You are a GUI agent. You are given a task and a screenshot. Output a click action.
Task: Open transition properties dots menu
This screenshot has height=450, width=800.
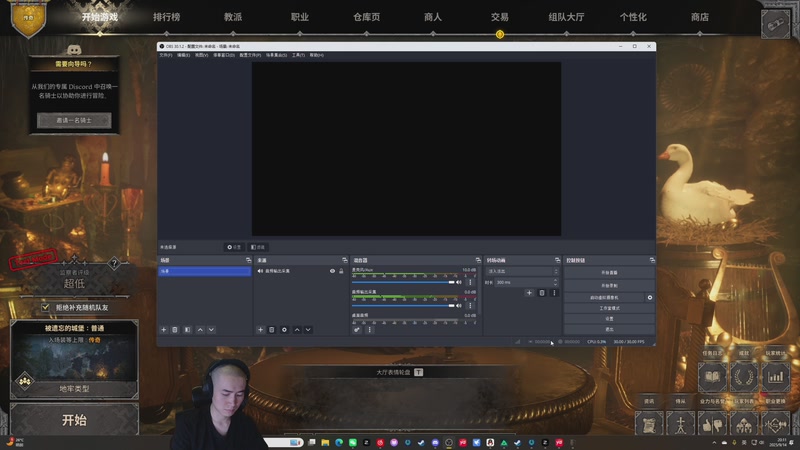pos(554,293)
